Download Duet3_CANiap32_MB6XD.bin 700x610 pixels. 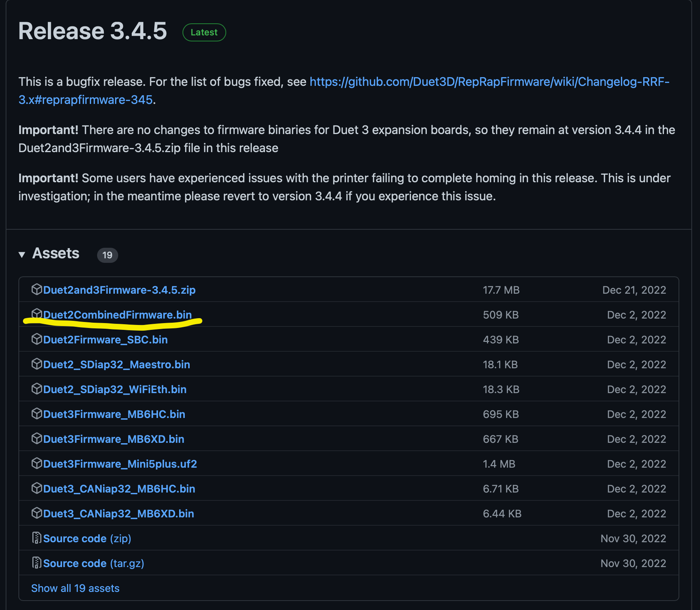(119, 514)
